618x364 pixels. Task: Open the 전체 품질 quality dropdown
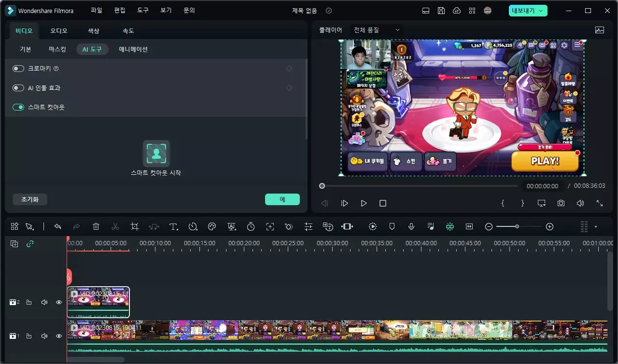pyautogui.click(x=377, y=30)
